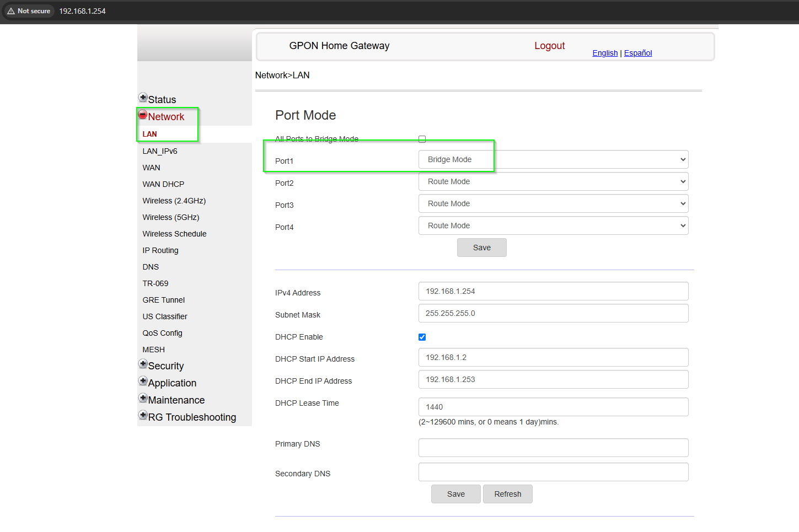Image resolution: width=799 pixels, height=532 pixels.
Task: Expand the RG Troubleshooting plus icon
Action: coord(143,415)
